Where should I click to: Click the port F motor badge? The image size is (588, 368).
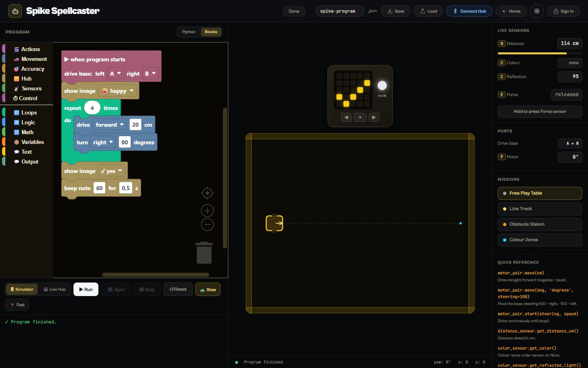501,157
